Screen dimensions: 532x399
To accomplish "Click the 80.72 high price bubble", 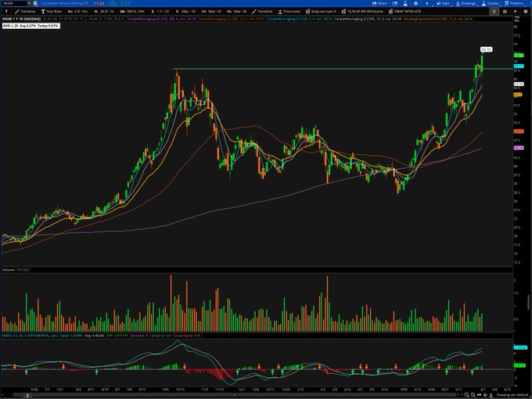I will point(486,49).
